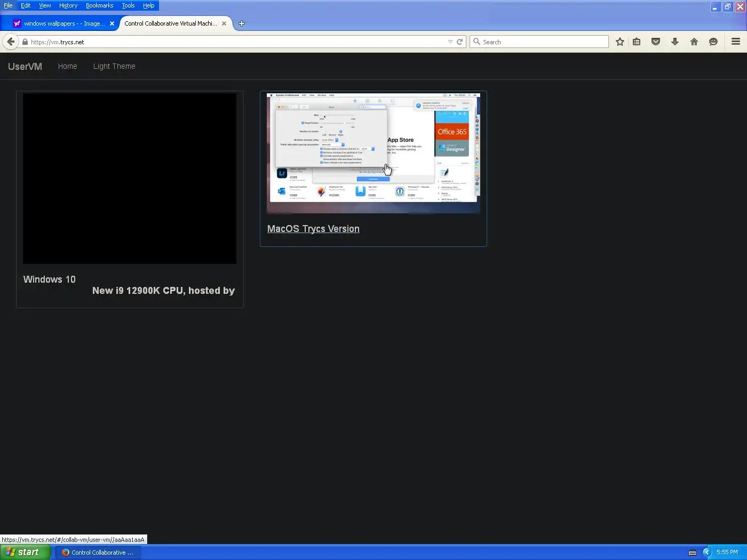Show bookmarks list icon in toolbar
This screenshot has width=747, height=560.
point(637,42)
